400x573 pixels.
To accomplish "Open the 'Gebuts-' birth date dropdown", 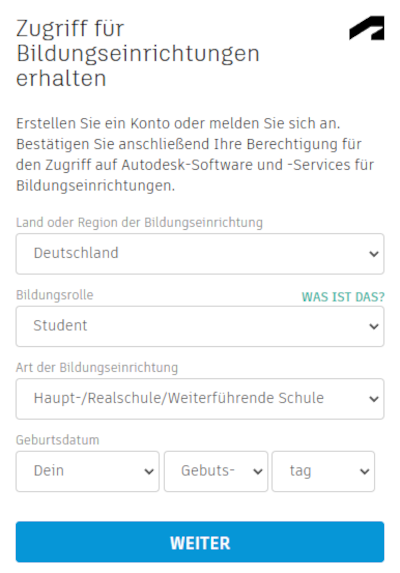I will [216, 471].
